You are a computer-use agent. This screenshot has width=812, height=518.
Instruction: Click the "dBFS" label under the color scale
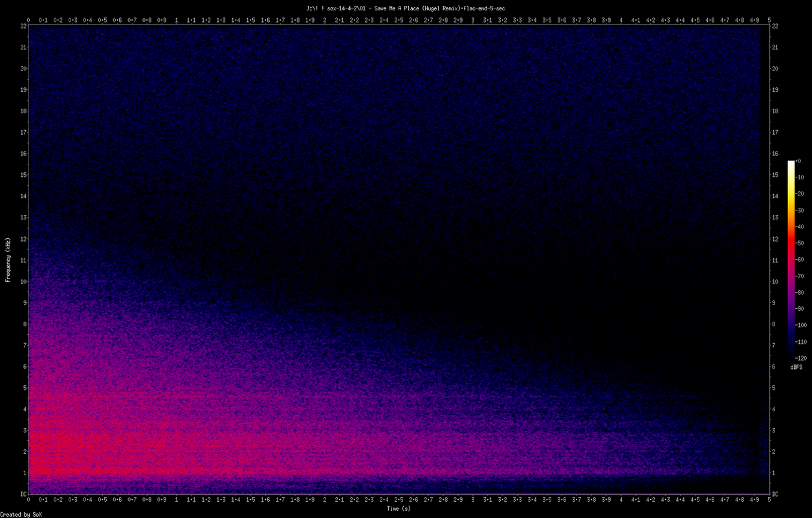click(796, 367)
